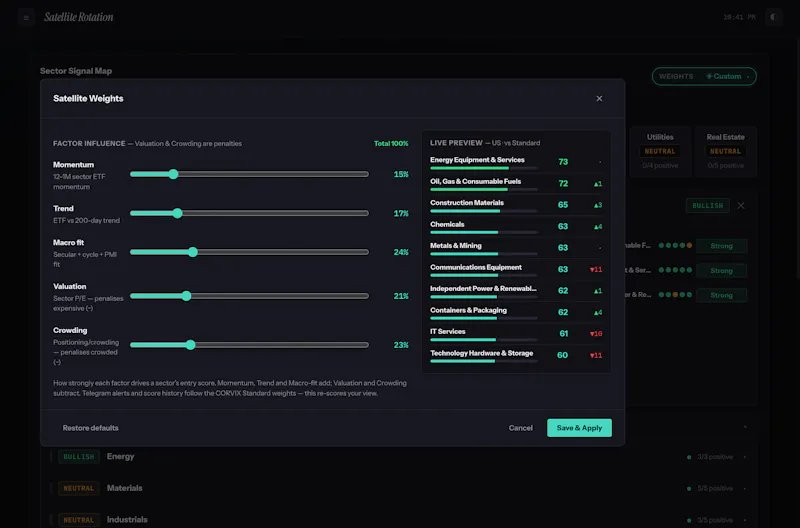This screenshot has width=800, height=528.
Task: Click the 15% Momentum value
Action: 401,174
